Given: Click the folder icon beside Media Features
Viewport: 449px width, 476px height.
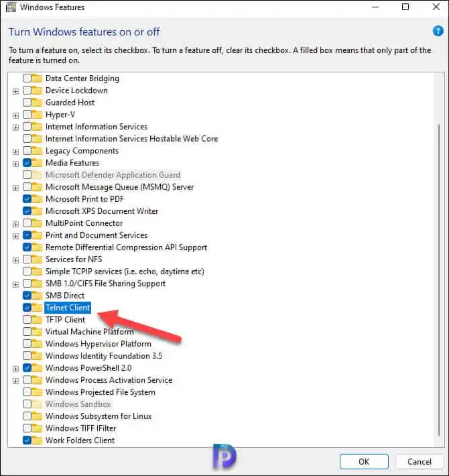Looking at the screenshot, I should pos(37,163).
